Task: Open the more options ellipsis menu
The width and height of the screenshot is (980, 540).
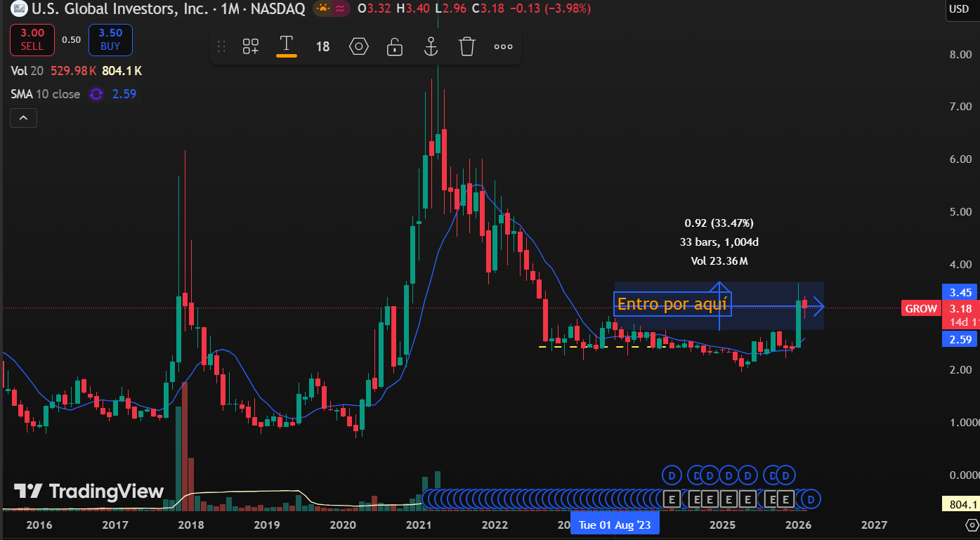Action: (x=503, y=46)
